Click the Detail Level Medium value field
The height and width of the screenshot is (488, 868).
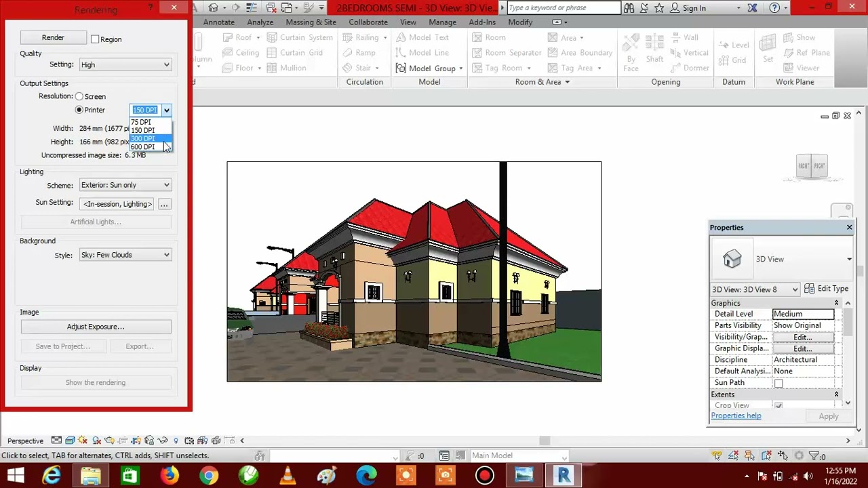pos(804,314)
